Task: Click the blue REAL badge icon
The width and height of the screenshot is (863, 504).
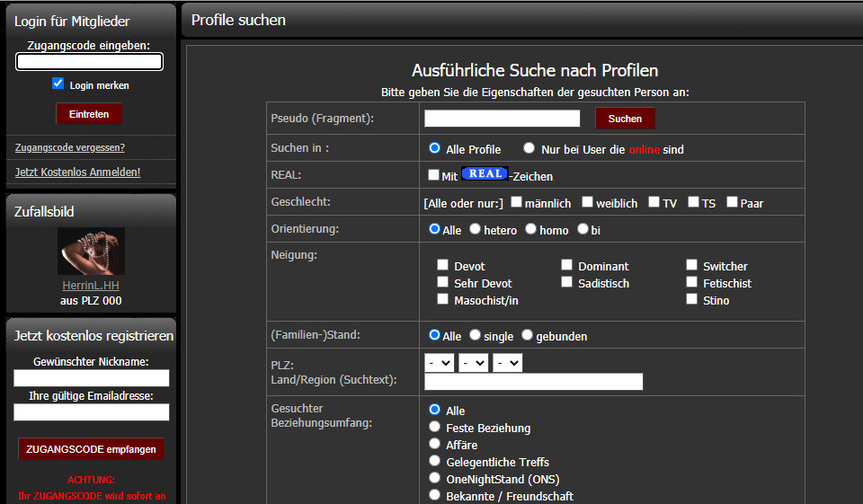Action: click(485, 174)
